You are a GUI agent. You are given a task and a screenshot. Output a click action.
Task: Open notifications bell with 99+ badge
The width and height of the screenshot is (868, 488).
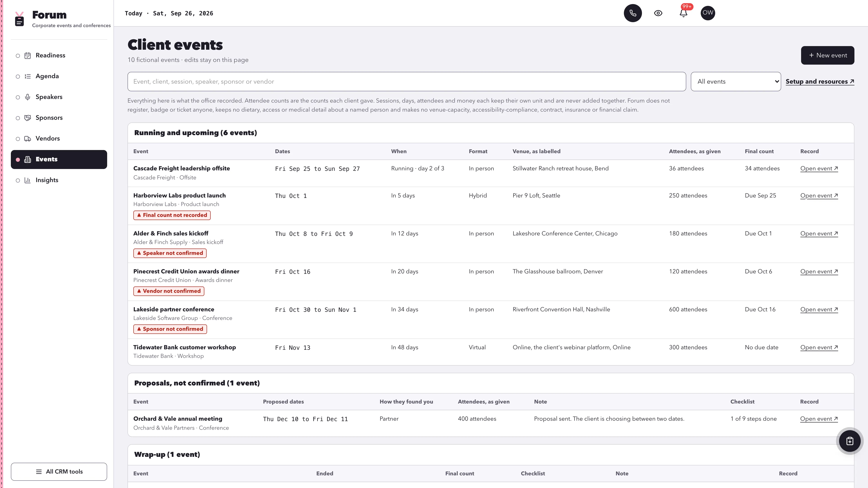coord(683,13)
